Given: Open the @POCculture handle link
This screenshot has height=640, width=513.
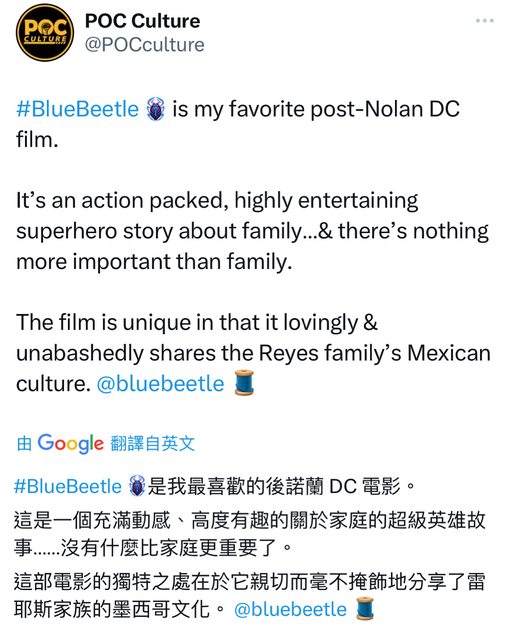Looking at the screenshot, I should coord(144,44).
